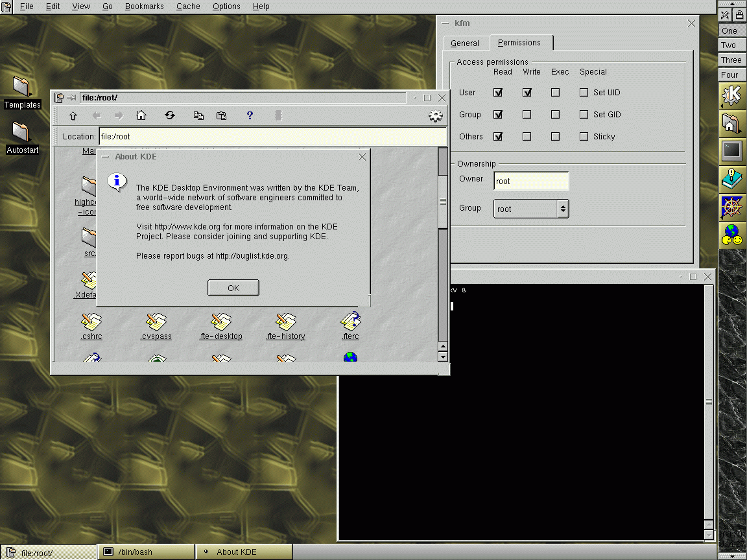Enable Exec permission for User

(x=555, y=93)
